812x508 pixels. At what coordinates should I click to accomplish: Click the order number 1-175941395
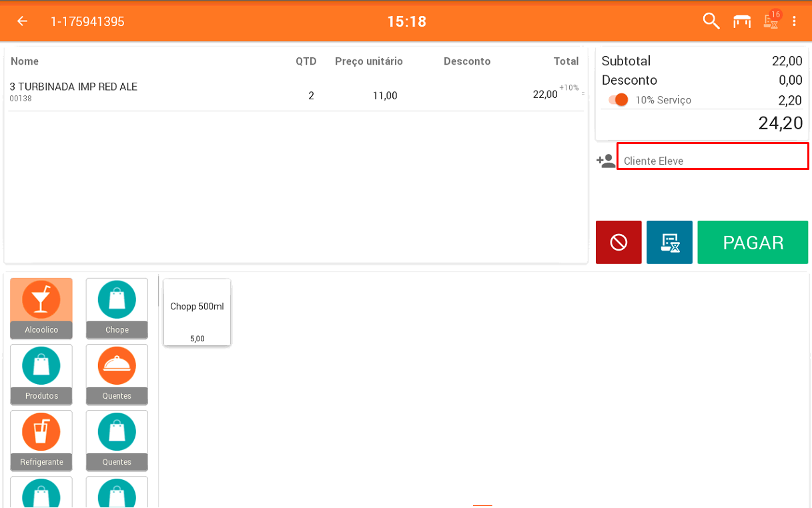[x=87, y=21]
